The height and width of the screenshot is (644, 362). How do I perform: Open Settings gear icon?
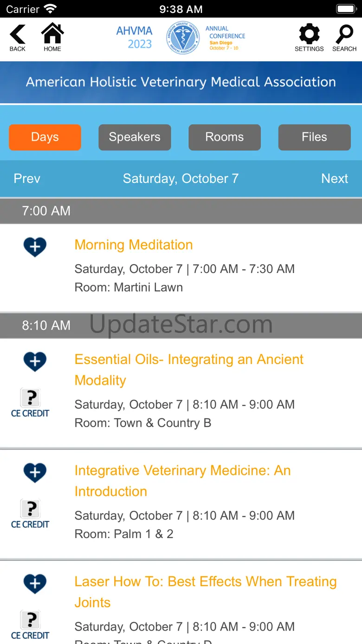click(309, 38)
